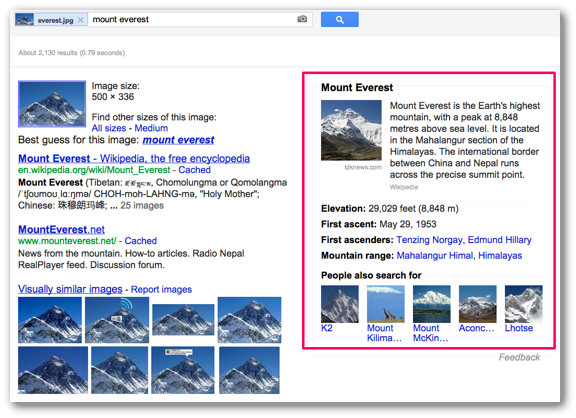Open Mount Everest Wikipedia result title
The height and width of the screenshot is (418, 576).
coord(134,159)
